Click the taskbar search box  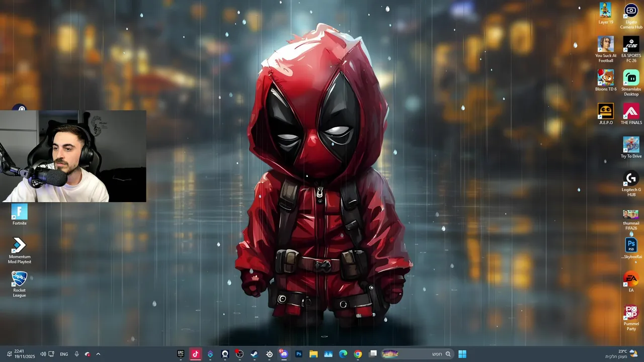(417, 354)
